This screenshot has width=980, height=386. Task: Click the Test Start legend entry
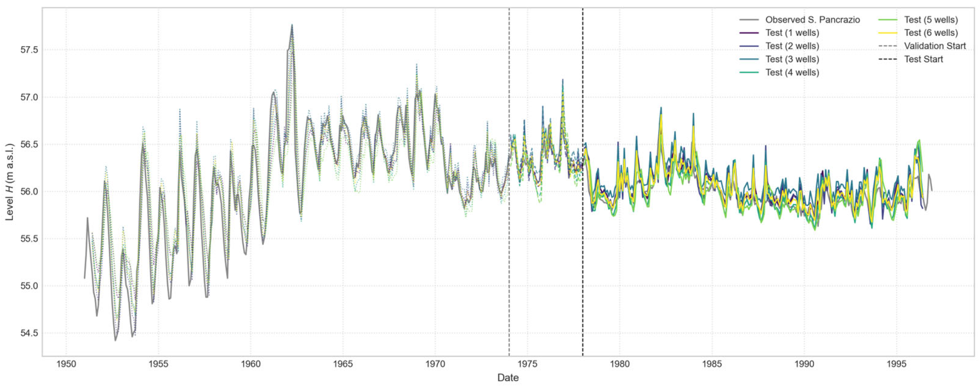[923, 59]
